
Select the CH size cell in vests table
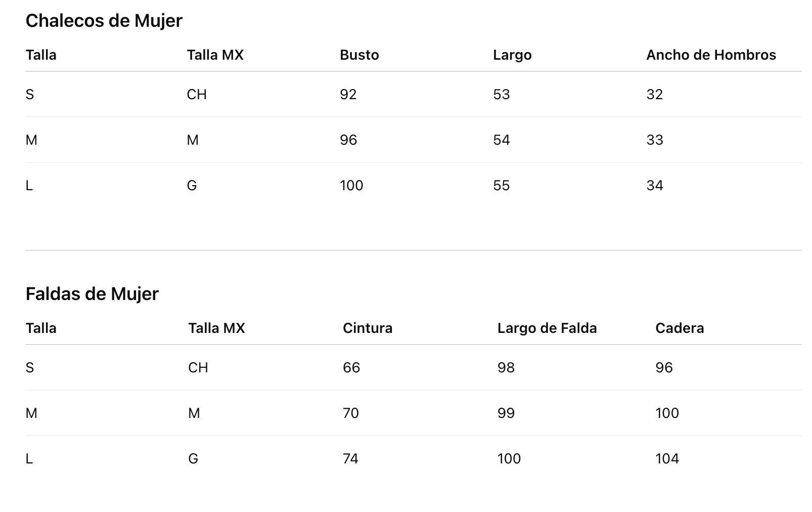click(x=197, y=94)
